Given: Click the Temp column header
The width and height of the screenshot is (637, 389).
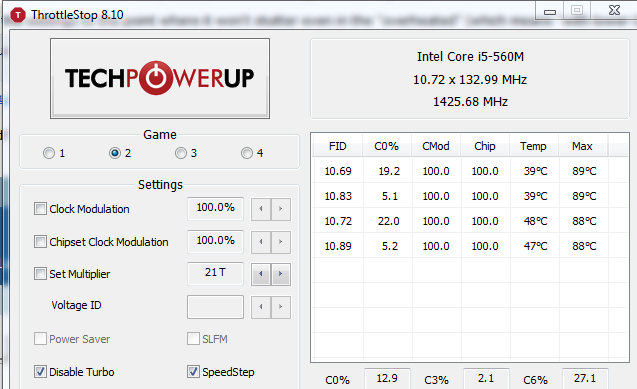Looking at the screenshot, I should click(534, 146).
